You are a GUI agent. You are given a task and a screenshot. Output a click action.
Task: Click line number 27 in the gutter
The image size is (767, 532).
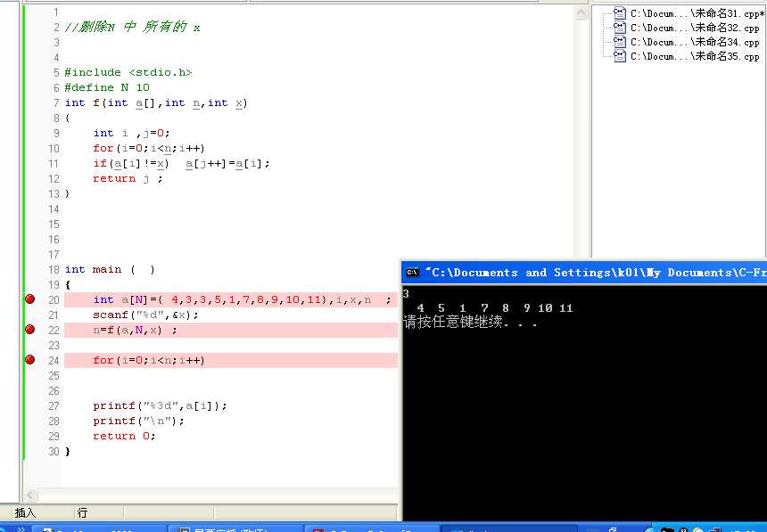tap(54, 405)
